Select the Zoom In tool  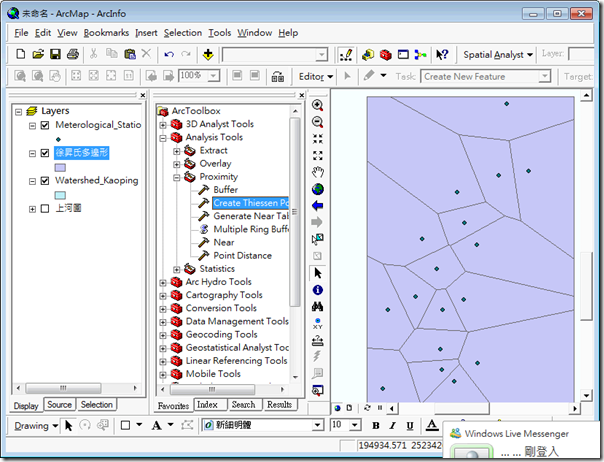pyautogui.click(x=317, y=105)
